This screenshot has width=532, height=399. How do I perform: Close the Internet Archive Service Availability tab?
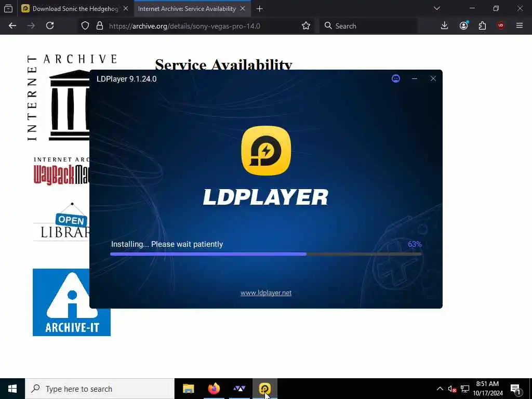pos(243,9)
